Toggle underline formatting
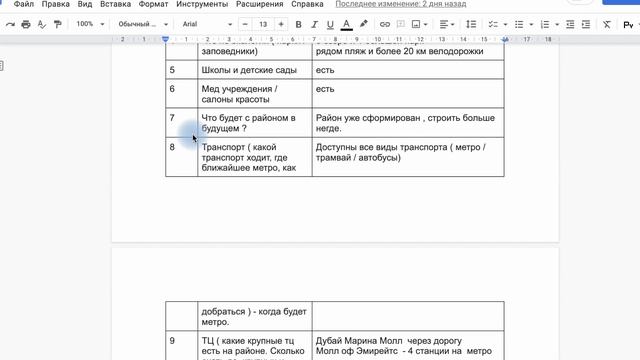Image resolution: width=640 pixels, height=360 pixels. pos(330,24)
